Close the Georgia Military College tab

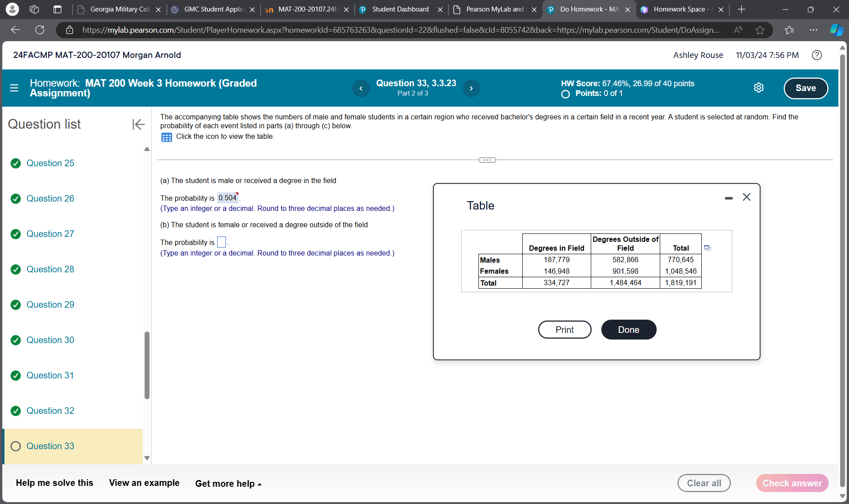pos(158,10)
